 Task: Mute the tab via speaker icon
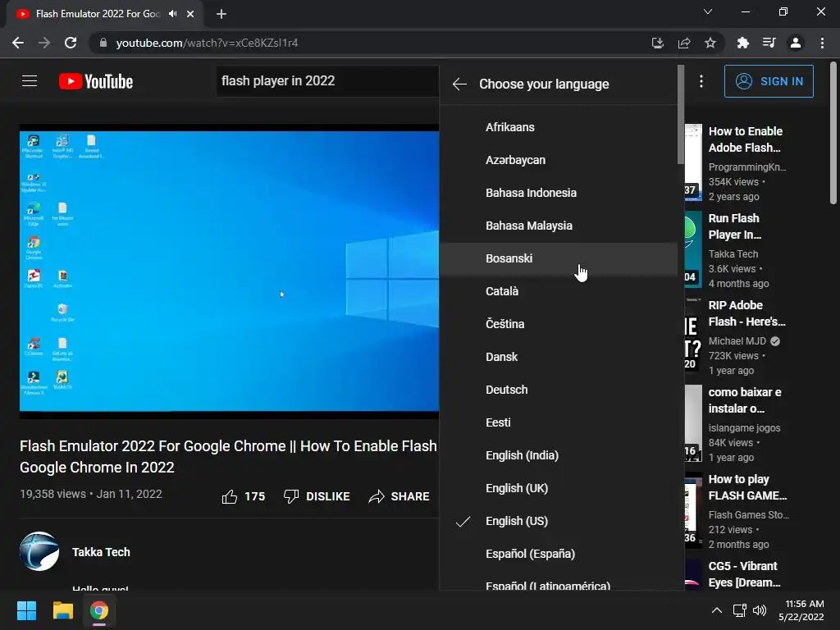[x=173, y=14]
